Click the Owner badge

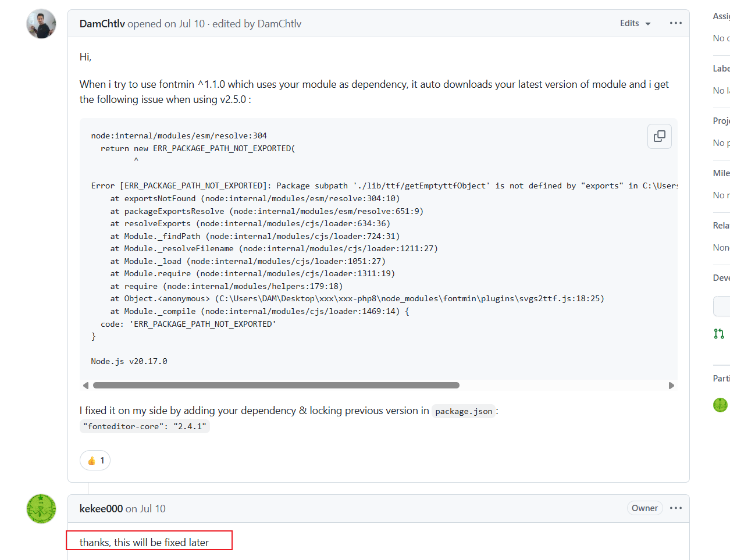click(644, 508)
